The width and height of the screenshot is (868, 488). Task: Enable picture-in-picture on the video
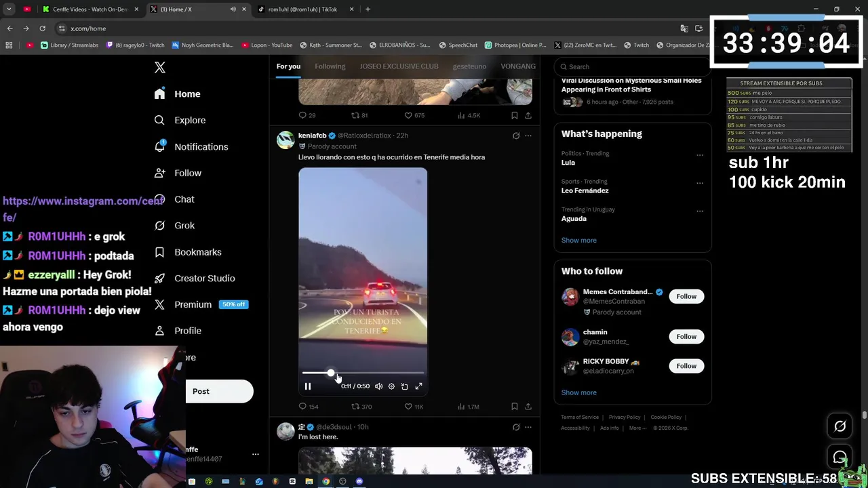[404, 386]
